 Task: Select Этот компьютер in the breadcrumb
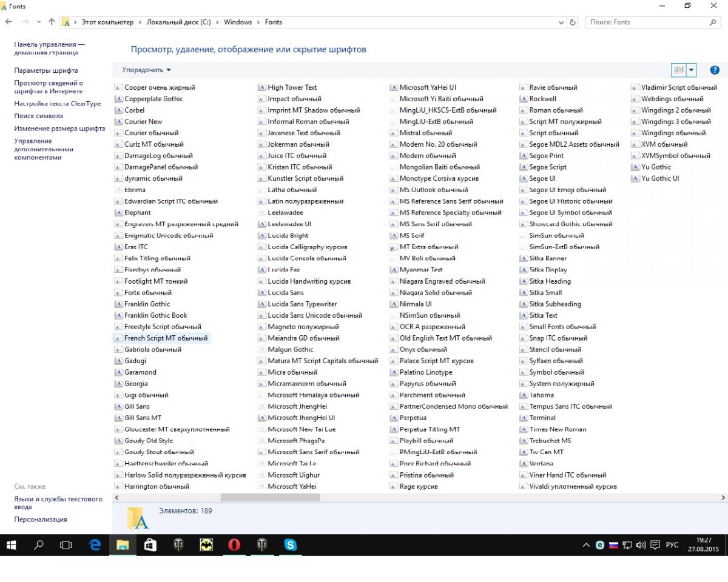107,22
